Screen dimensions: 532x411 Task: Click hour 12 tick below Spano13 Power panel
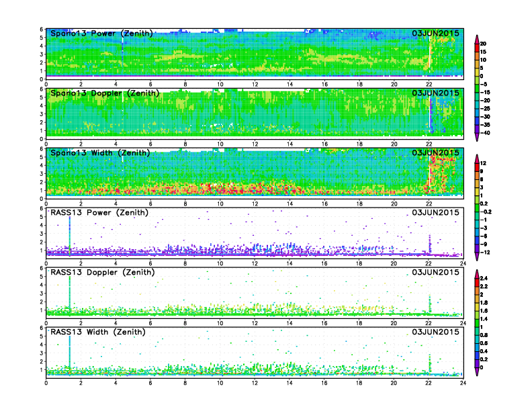coord(255,85)
